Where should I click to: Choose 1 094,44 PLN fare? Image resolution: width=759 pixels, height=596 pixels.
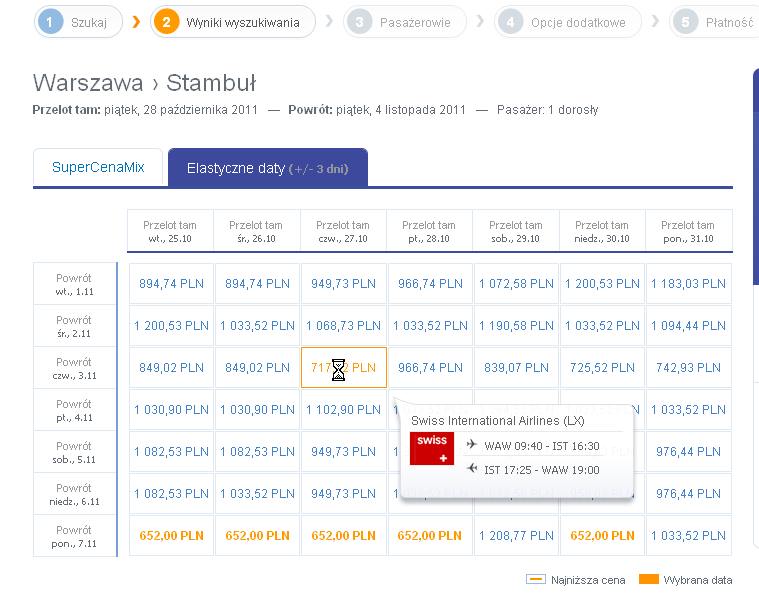[688, 325]
